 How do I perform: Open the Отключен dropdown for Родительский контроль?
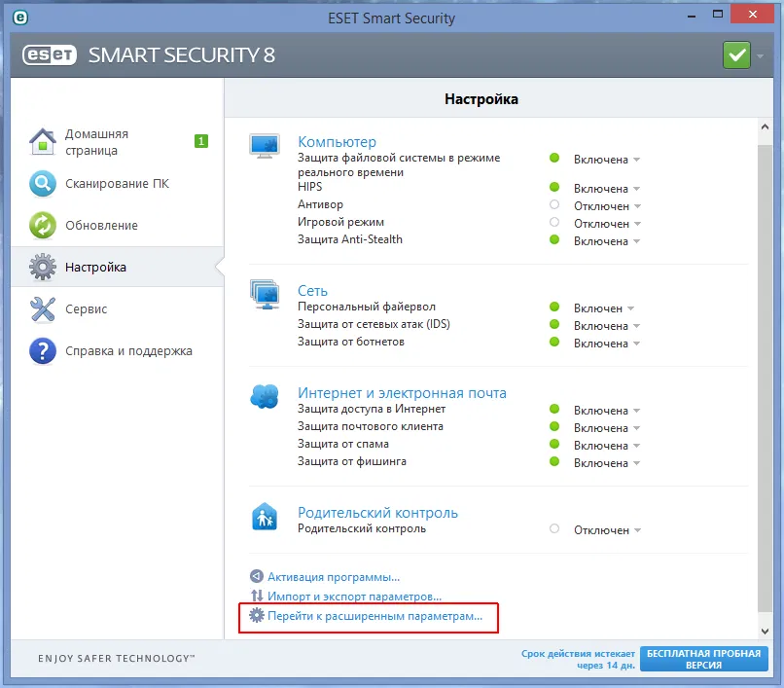[608, 530]
